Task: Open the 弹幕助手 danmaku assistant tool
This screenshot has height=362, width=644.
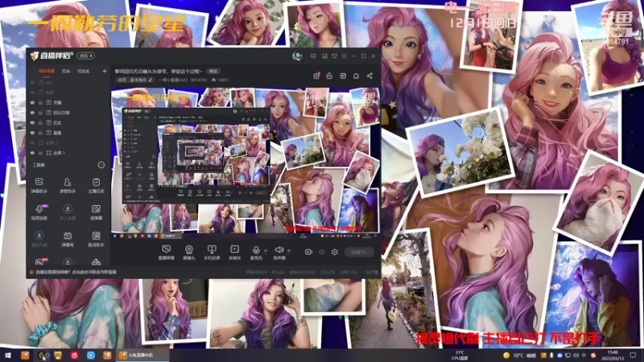Action: (x=39, y=185)
